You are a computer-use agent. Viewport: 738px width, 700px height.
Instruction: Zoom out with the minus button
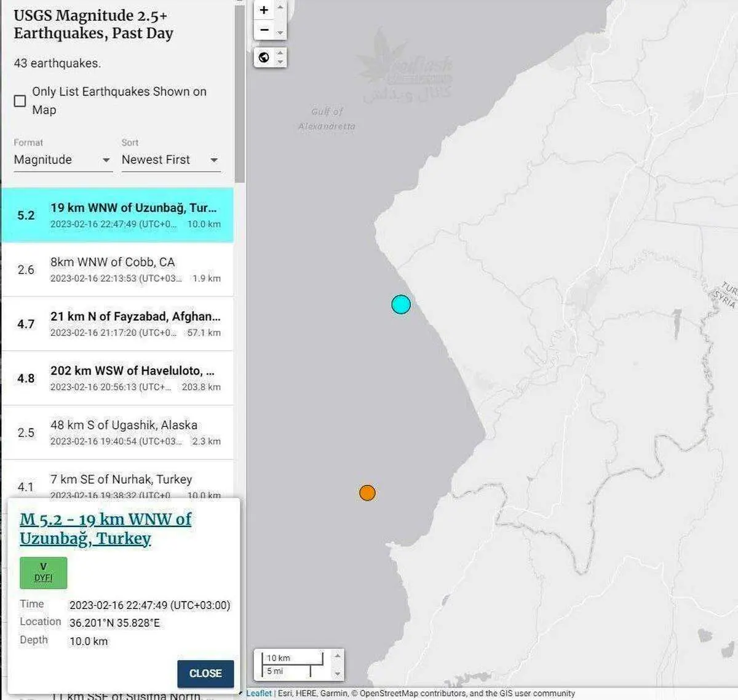click(x=264, y=30)
